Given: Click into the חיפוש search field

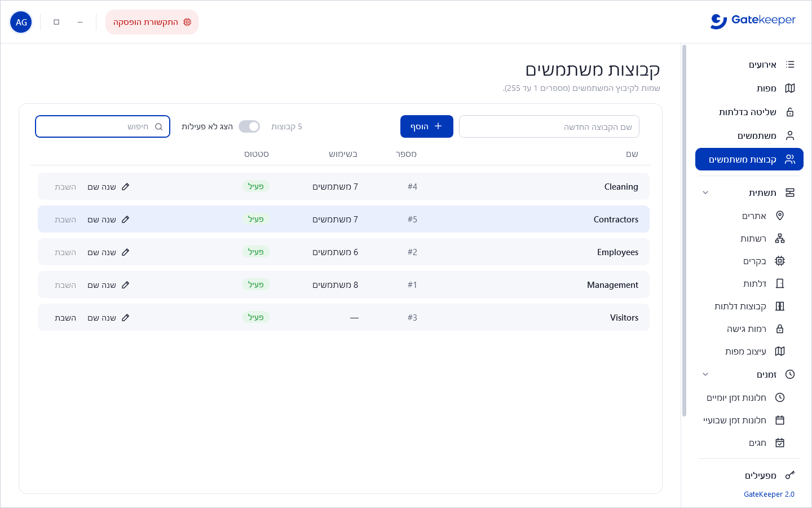Looking at the screenshot, I should (103, 126).
